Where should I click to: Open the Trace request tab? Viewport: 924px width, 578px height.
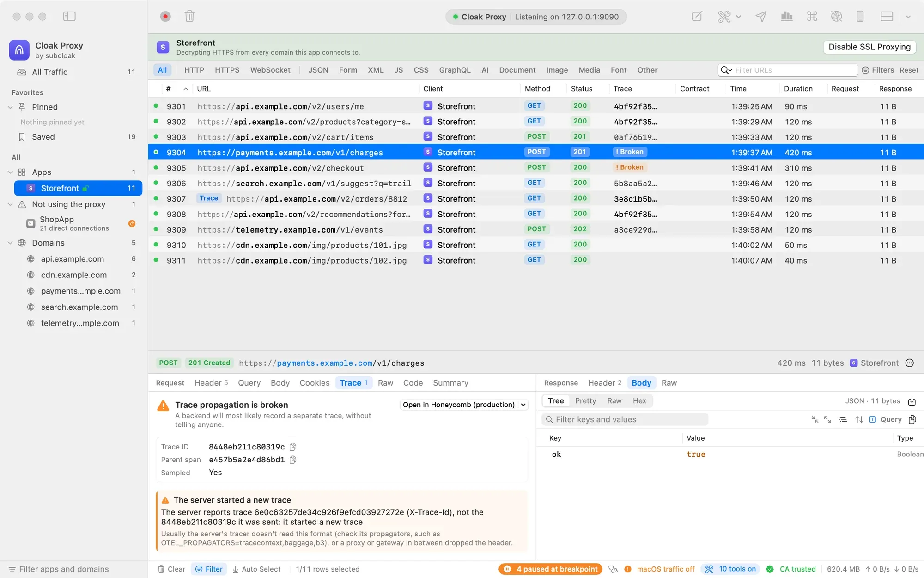353,383
